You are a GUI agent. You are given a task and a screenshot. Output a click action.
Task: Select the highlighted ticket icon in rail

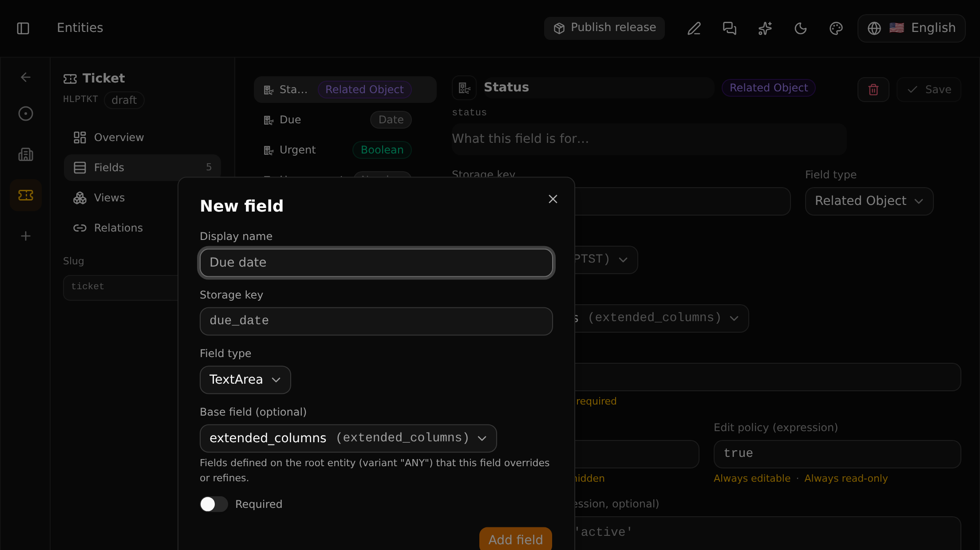(x=26, y=195)
